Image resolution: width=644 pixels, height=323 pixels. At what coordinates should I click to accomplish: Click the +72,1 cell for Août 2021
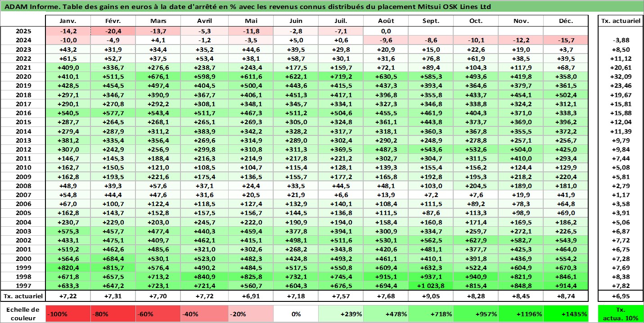pyautogui.click(x=386, y=67)
